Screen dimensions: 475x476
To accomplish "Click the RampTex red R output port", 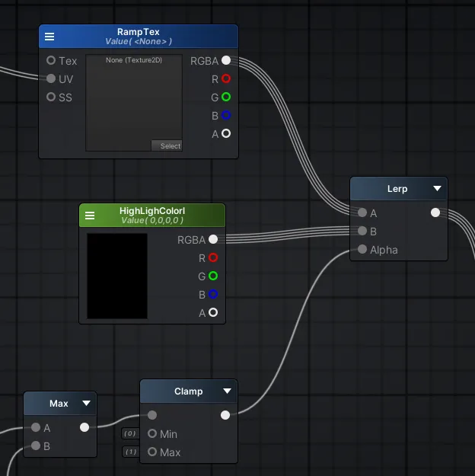I will tap(226, 78).
